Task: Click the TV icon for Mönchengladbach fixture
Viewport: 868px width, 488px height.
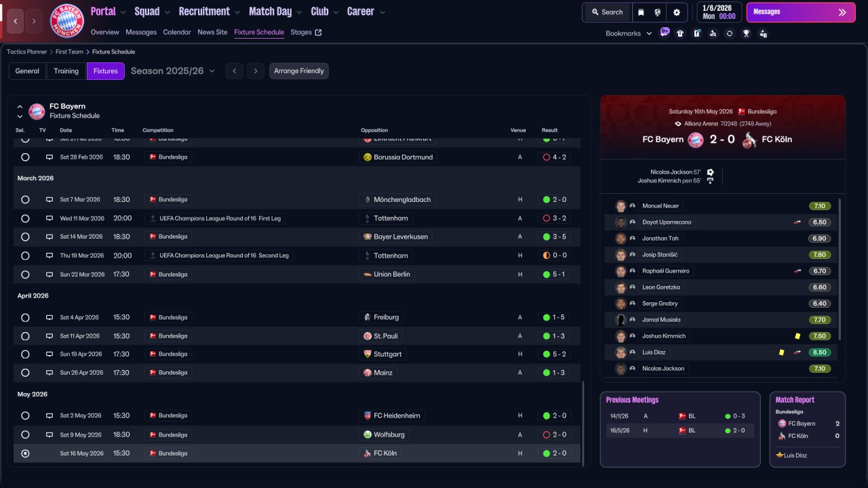Action: (x=49, y=200)
